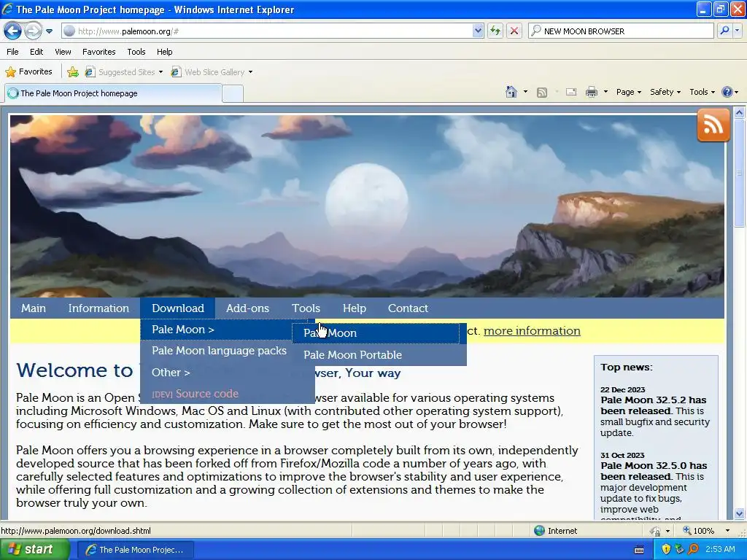Image resolution: width=747 pixels, height=560 pixels.
Task: Click the address bar URL field
Action: [268, 31]
